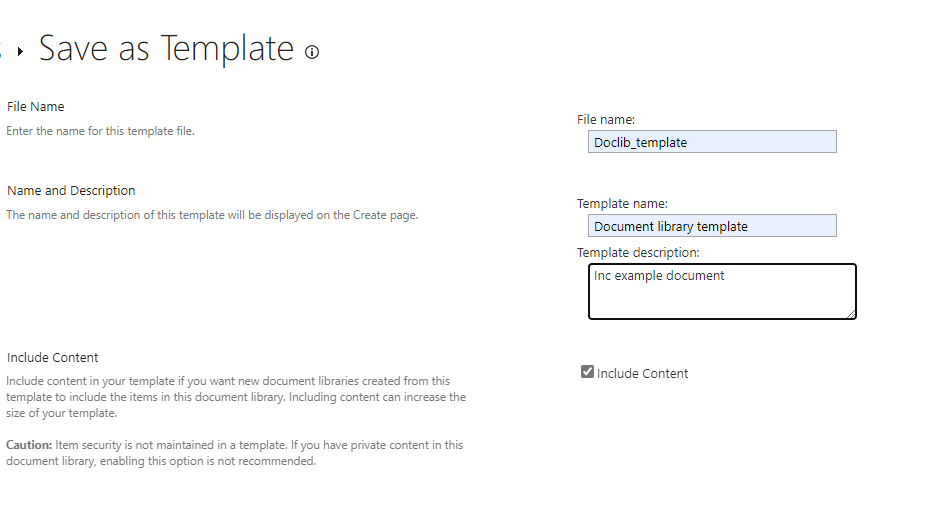Screen dimensions: 949x507
Task: Click the bold Caution: text
Action: click(29, 445)
